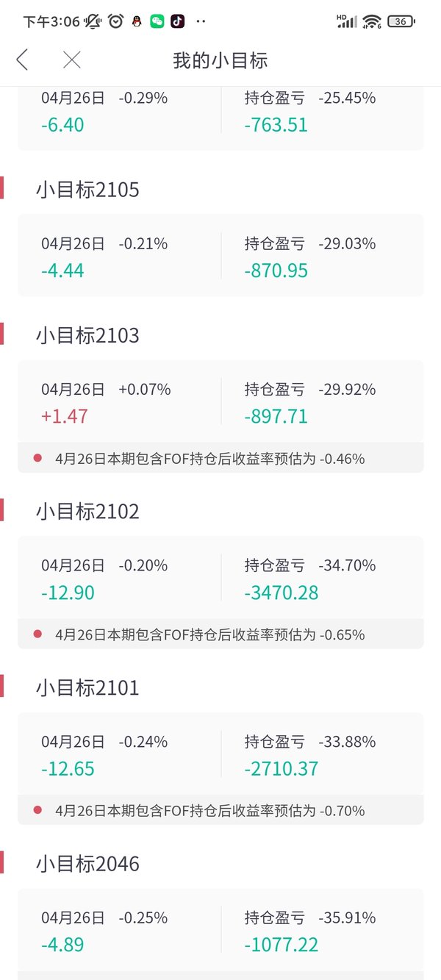The width and height of the screenshot is (441, 980).
Task: Tap the QQ icon in status bar
Action: (136, 22)
